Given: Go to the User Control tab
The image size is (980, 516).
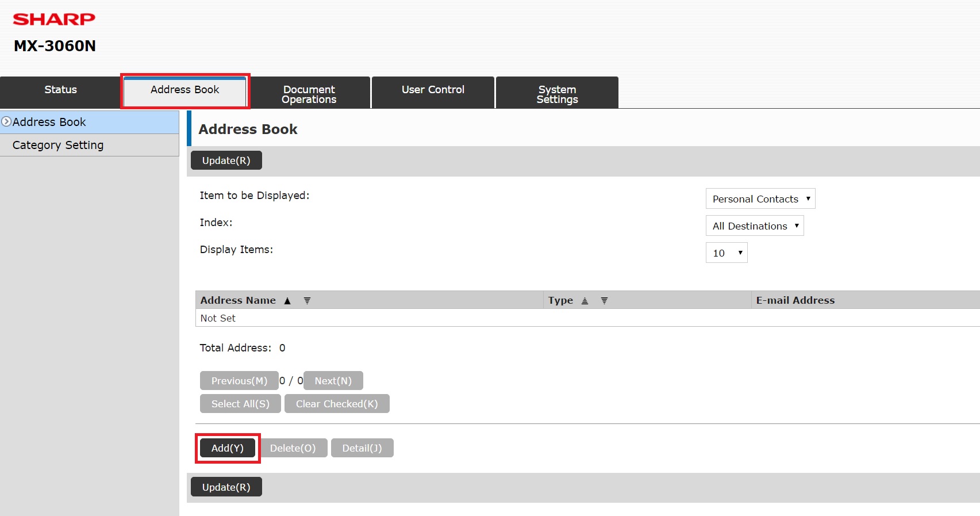Looking at the screenshot, I should [433, 90].
